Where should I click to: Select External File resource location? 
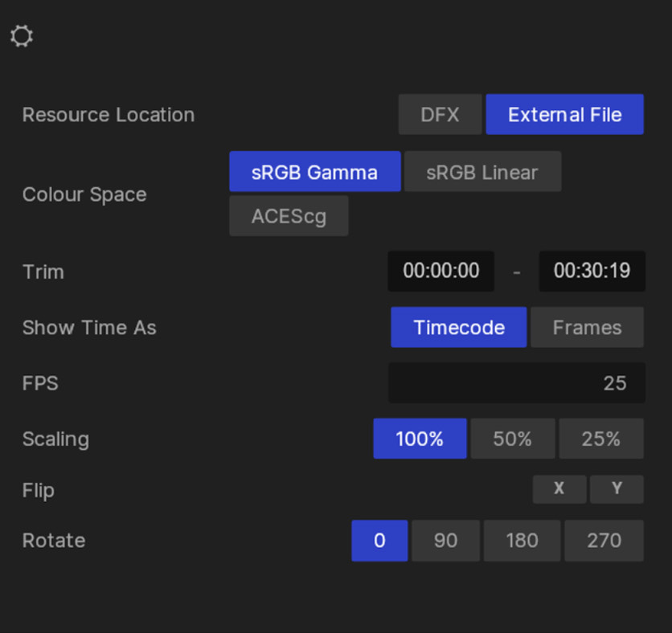click(x=564, y=114)
